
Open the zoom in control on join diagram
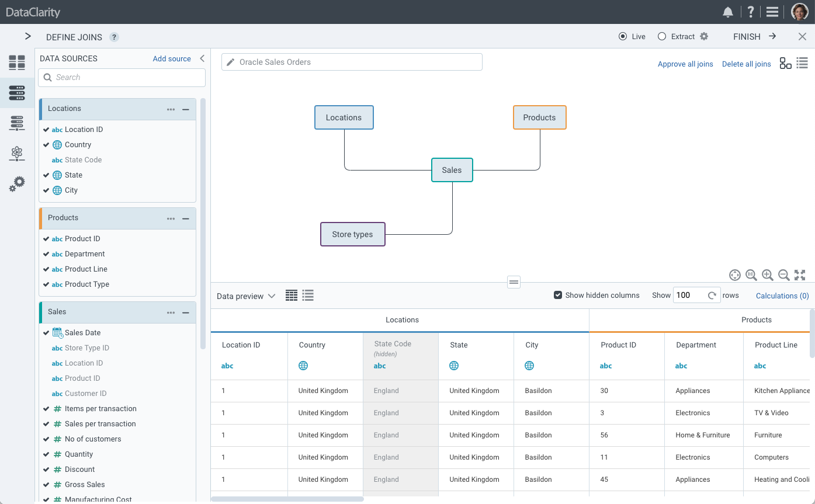[x=768, y=275]
